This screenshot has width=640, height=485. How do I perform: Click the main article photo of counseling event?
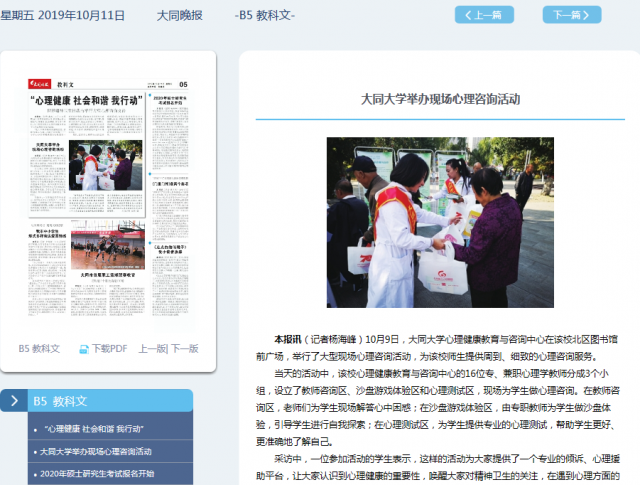(x=440, y=222)
